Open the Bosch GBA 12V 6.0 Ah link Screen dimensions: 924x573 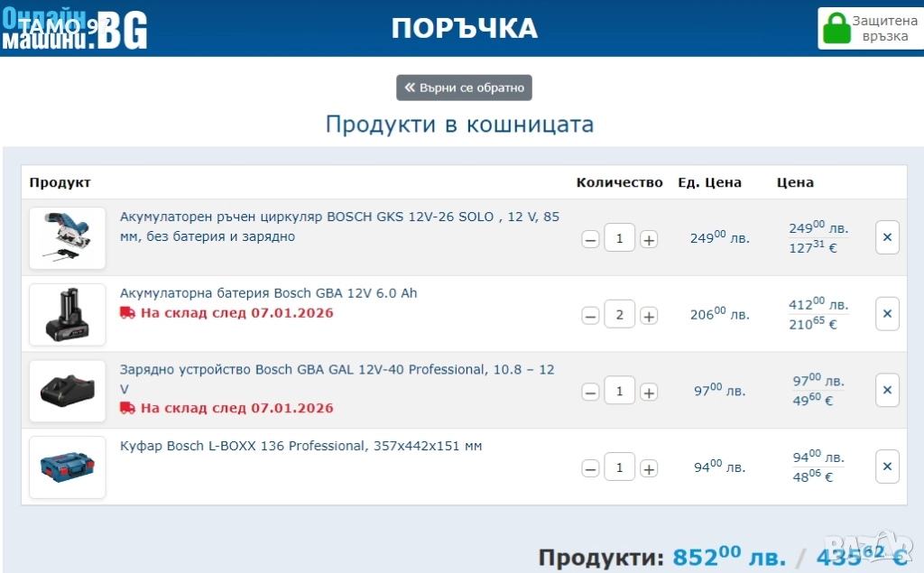[x=268, y=293]
